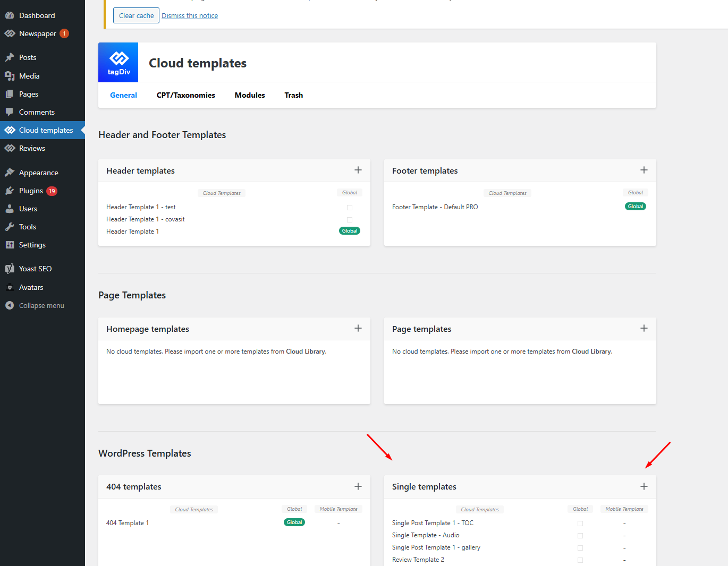Click the Dashboard icon in sidebar

10,15
